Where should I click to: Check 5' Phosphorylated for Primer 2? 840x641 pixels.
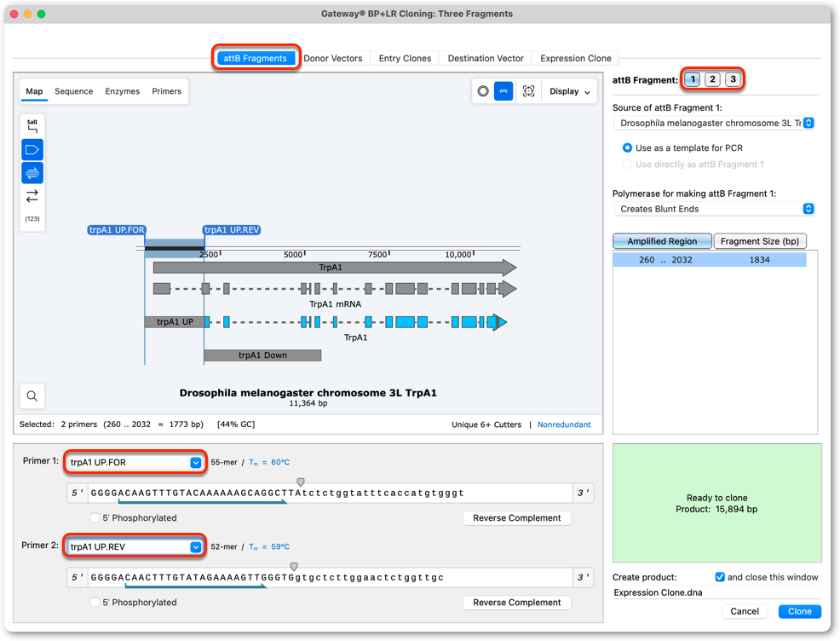95,603
